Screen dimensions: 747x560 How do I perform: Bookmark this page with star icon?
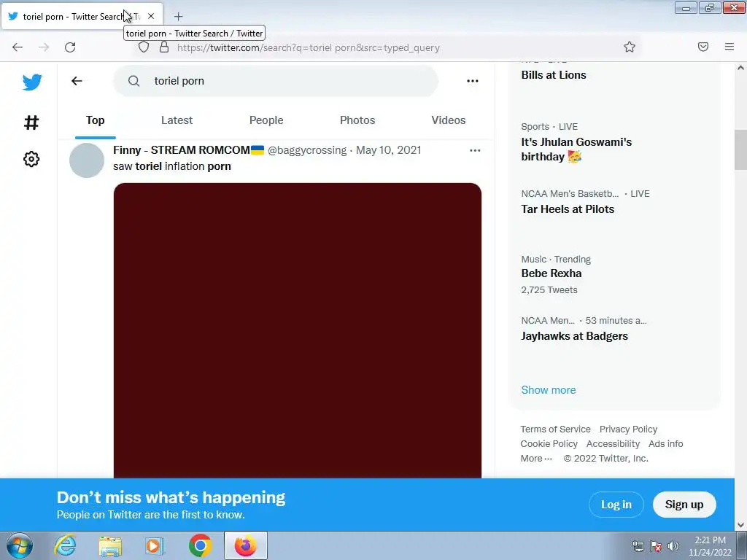click(x=630, y=47)
